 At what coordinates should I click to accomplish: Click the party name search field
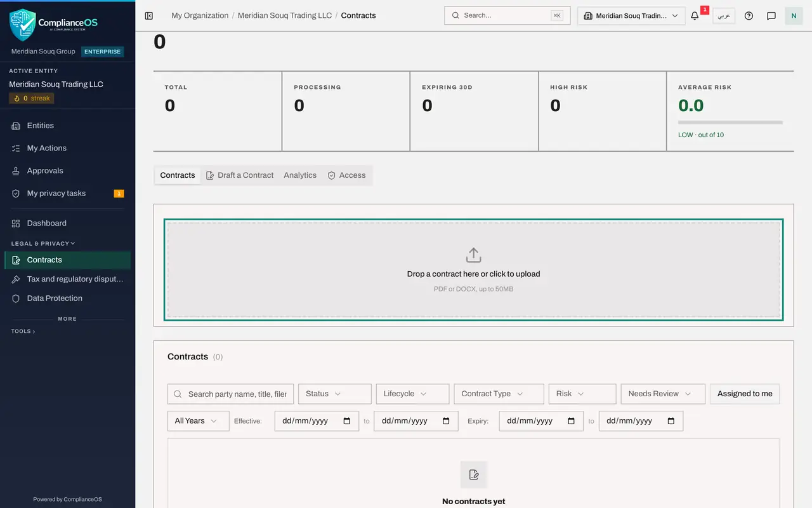pyautogui.click(x=230, y=394)
